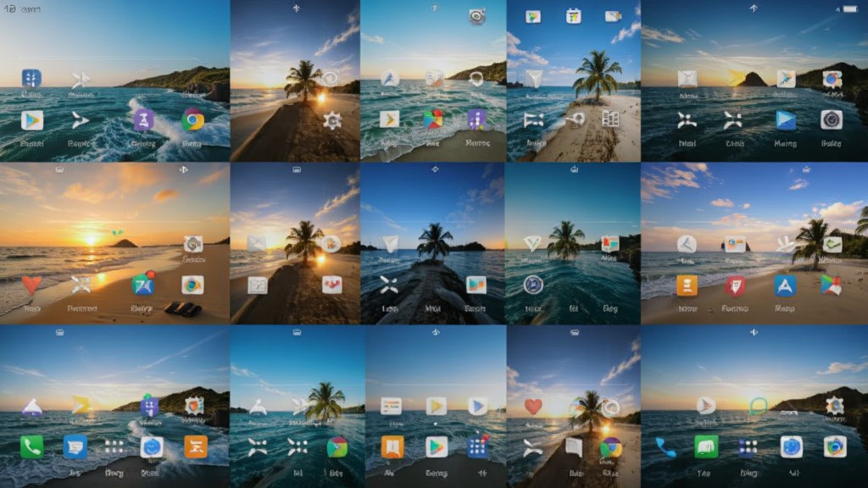Open the camera icon at top of the third screen
868x488 pixels.
tap(476, 17)
